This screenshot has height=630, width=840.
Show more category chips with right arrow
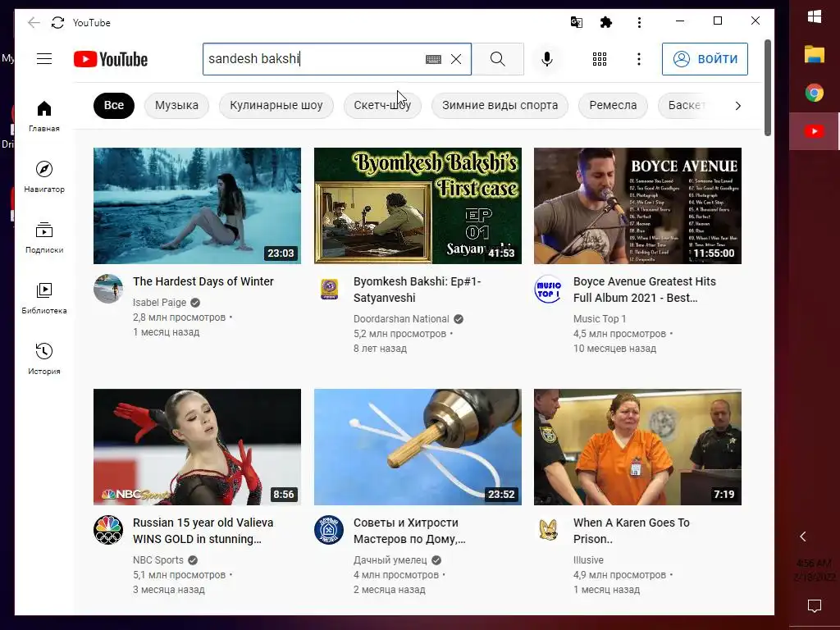(737, 106)
